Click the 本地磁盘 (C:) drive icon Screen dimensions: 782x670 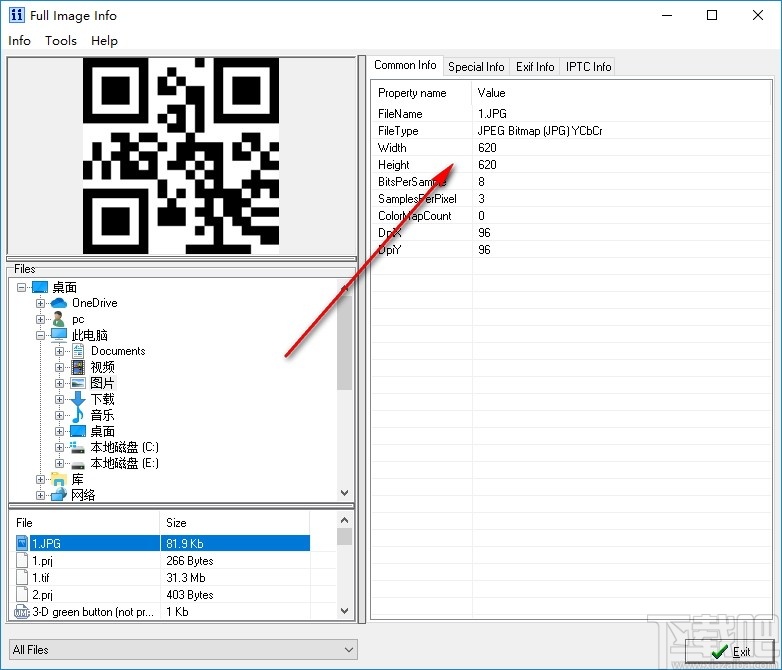coord(77,447)
